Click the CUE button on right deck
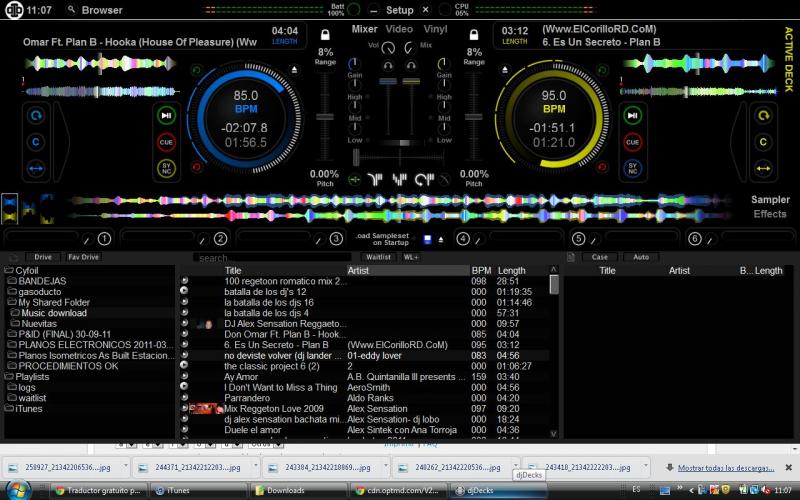Viewport: 800px width, 500px height. 632,143
